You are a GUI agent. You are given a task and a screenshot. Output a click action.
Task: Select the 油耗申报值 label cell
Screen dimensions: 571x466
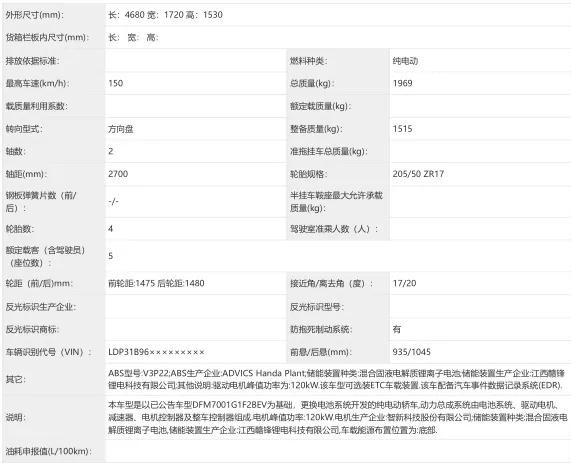(54, 451)
